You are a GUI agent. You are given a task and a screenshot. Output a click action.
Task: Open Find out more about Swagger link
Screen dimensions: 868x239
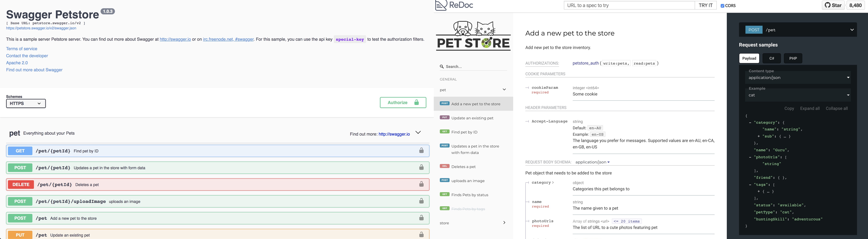pos(34,70)
